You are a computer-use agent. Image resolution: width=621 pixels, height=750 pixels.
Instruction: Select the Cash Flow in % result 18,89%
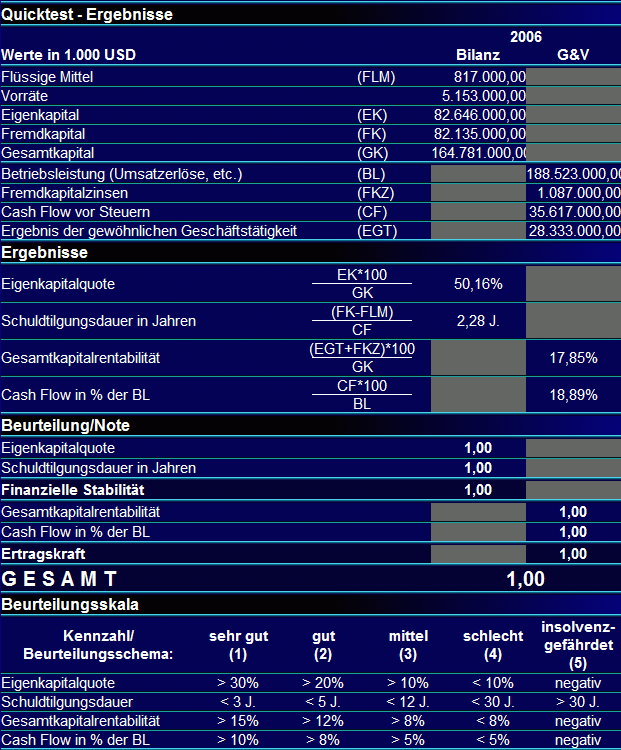tap(574, 395)
